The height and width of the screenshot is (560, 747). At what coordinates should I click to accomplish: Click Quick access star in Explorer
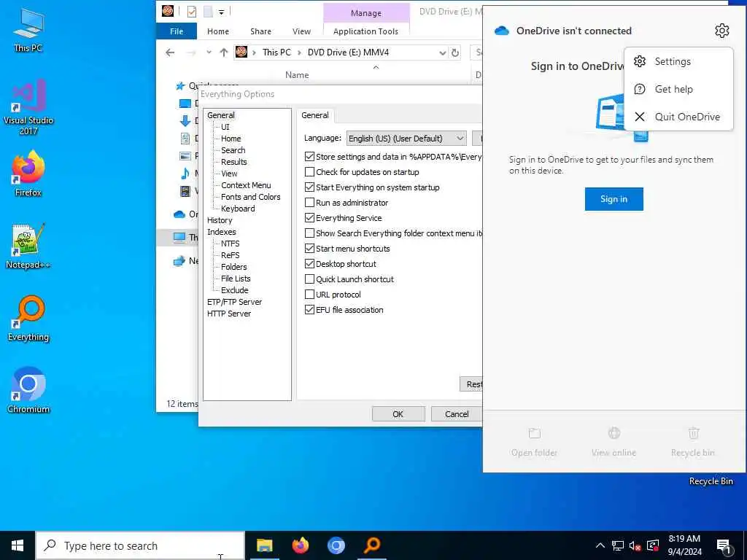[180, 86]
